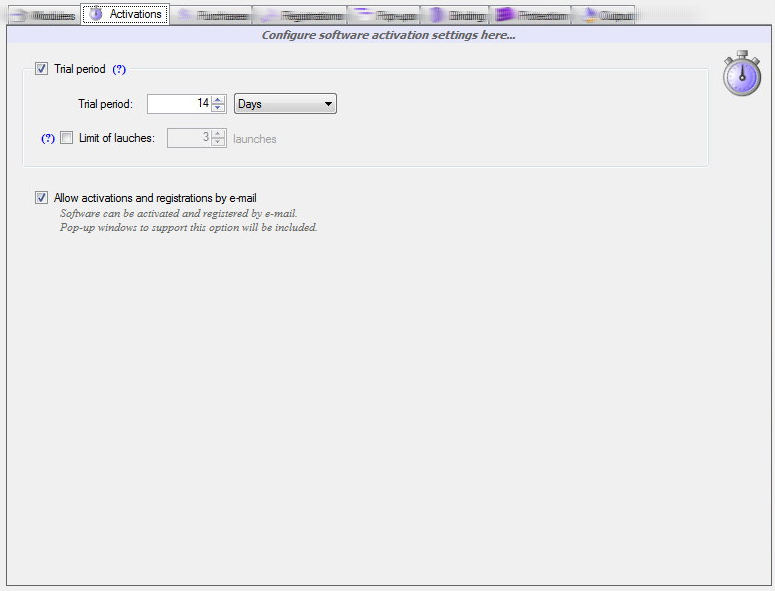
Task: Increase trial period with the up arrow
Action: [218, 99]
